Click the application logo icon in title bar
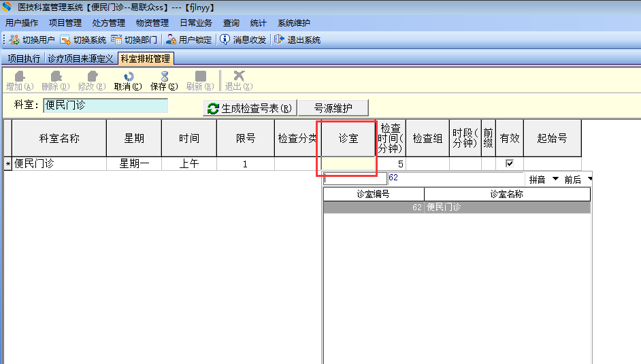The image size is (641, 364). 7,7
